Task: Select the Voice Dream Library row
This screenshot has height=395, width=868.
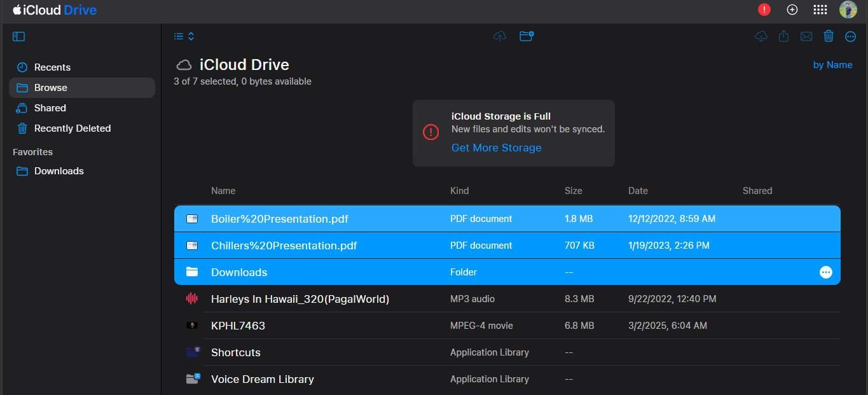Action: [x=507, y=379]
